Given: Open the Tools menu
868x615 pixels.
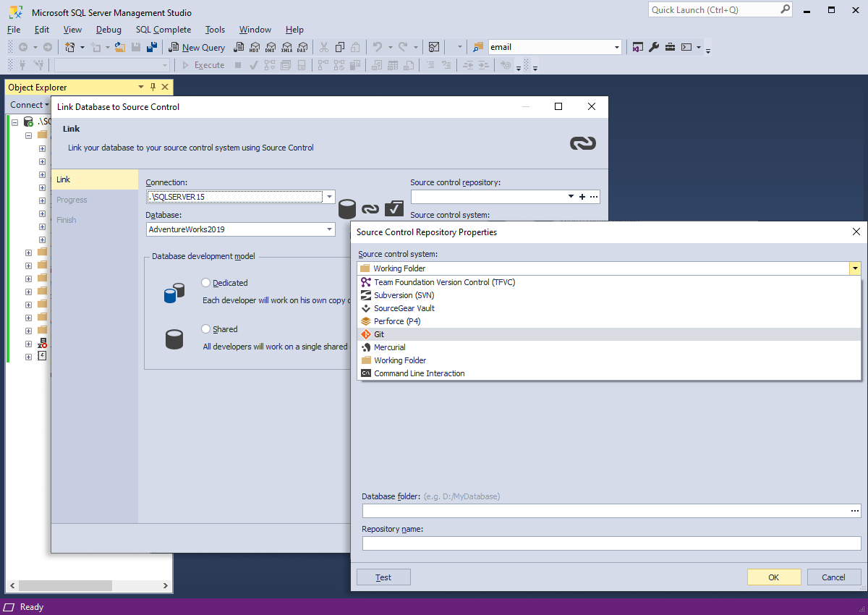Looking at the screenshot, I should (215, 30).
